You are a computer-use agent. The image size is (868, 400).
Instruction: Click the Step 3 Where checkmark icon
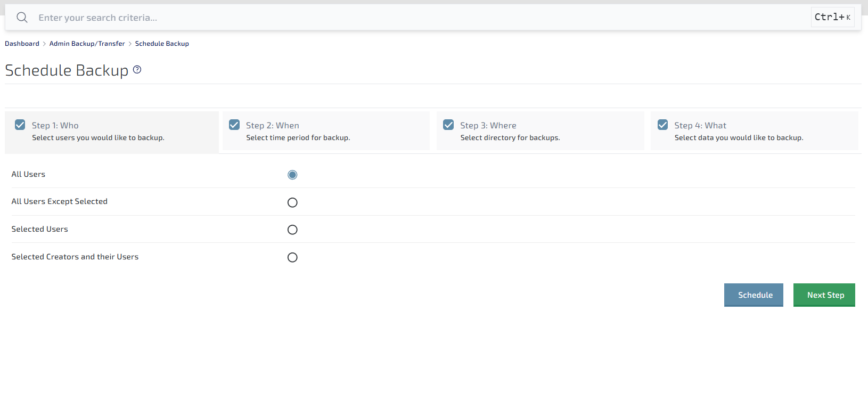[448, 125]
